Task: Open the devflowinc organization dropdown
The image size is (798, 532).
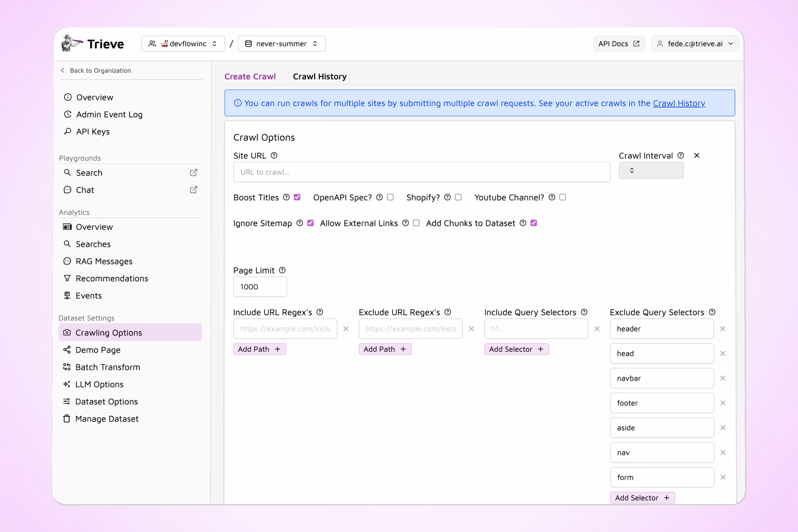Action: (x=183, y=44)
